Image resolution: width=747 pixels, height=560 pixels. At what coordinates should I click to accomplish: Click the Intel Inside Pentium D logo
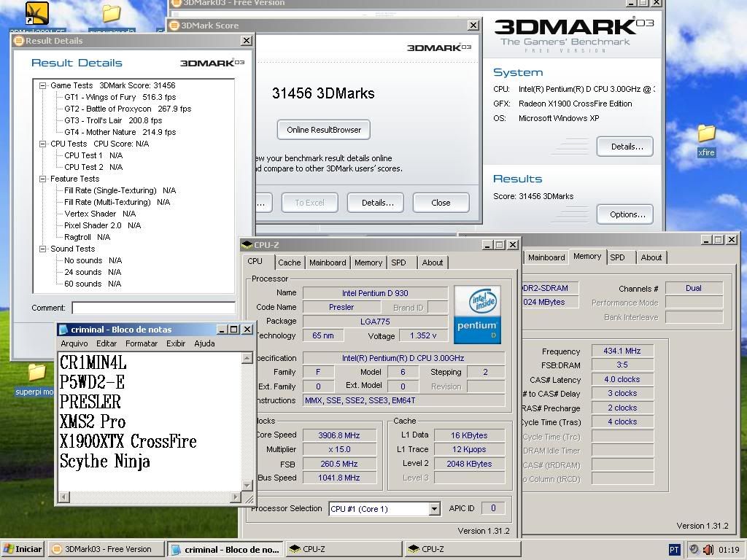pos(477,314)
